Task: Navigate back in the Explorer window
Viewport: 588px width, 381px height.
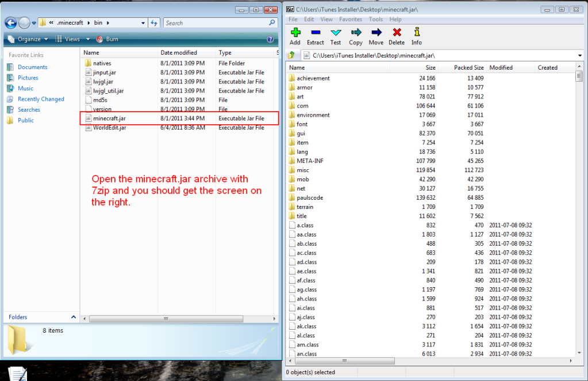Action: coord(11,23)
